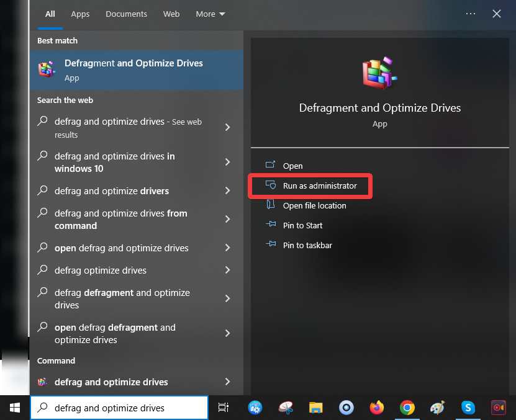516x420 pixels.
Task: Click the taskbar search box
Action: pos(119,408)
